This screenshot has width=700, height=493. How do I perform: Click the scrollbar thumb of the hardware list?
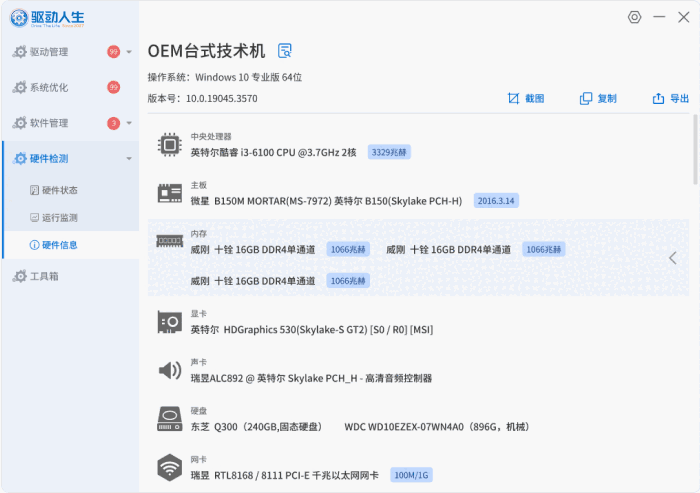(695, 150)
